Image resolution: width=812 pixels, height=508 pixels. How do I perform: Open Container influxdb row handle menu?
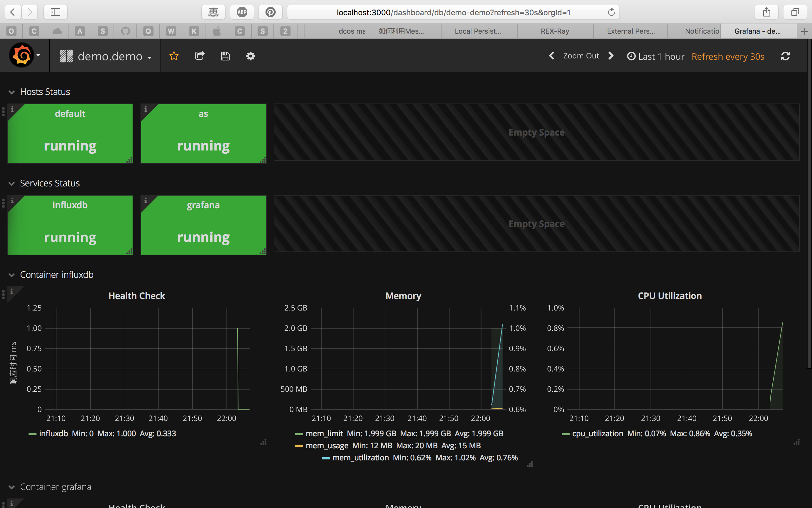point(3,294)
